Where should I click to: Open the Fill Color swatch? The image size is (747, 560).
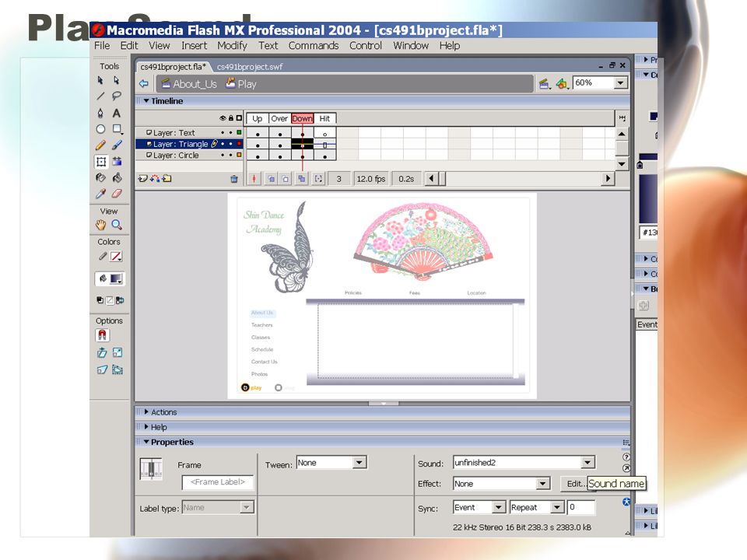coord(117,278)
